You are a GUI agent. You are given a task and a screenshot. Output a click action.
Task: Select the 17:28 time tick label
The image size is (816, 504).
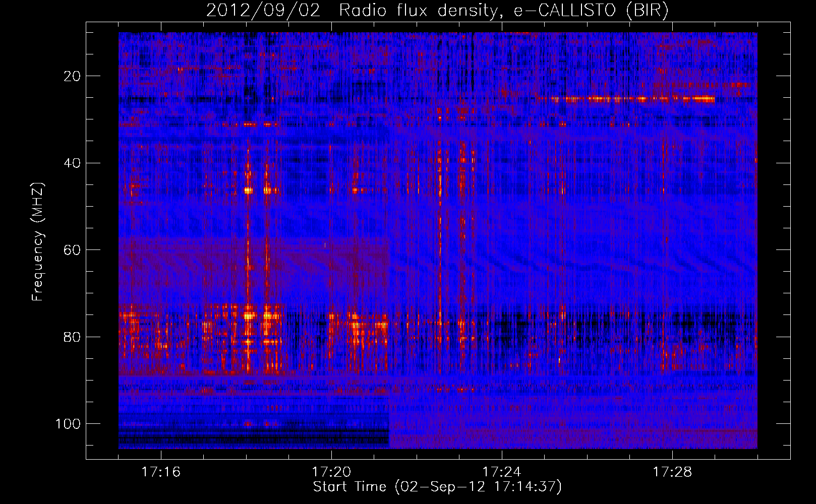[672, 472]
